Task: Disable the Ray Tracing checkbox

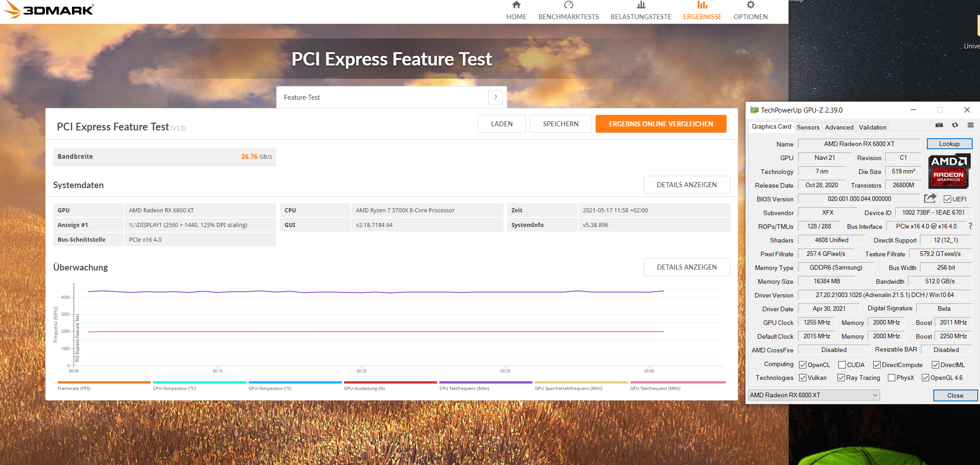Action: pos(841,378)
